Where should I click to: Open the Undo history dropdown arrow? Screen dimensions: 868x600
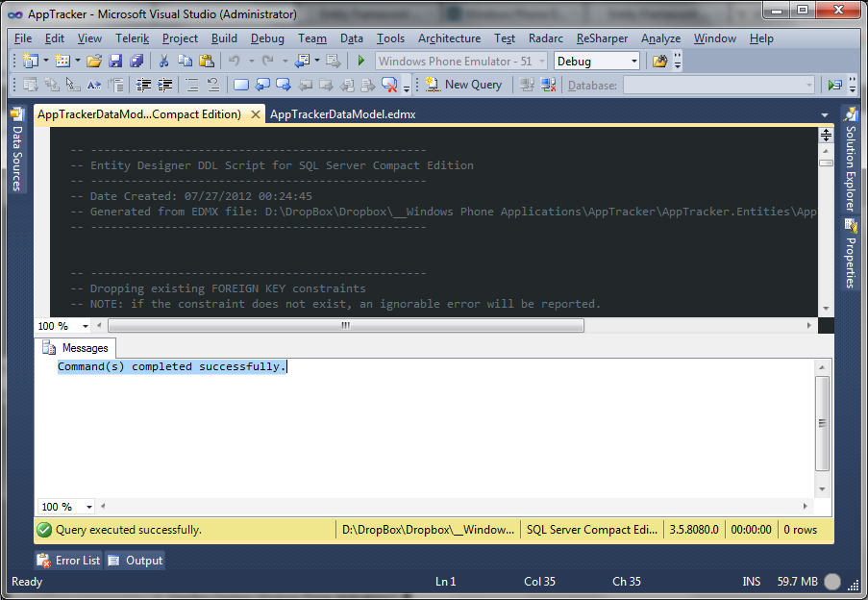[x=251, y=61]
